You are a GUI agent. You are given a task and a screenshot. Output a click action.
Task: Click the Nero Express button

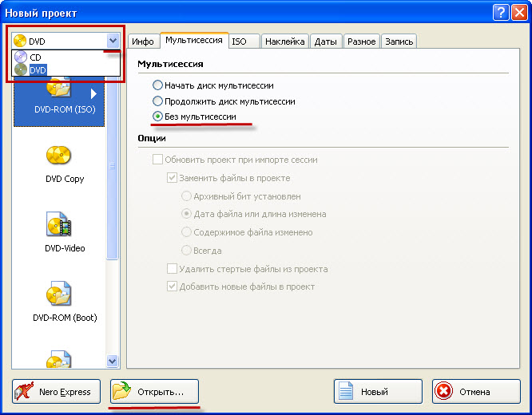[x=57, y=392]
